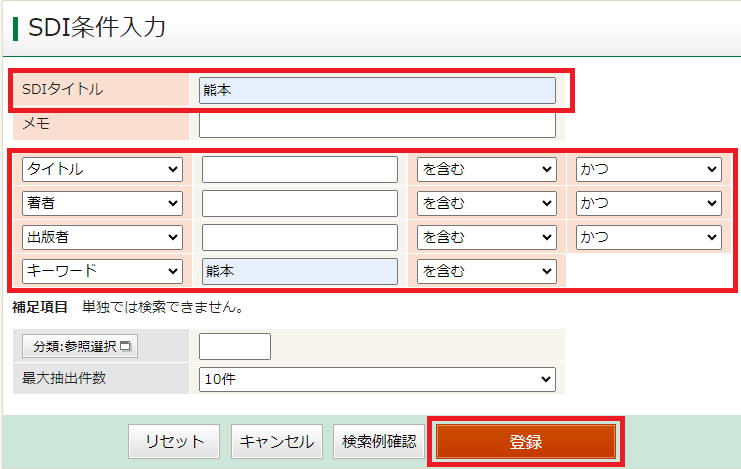
Task: Click the text box beside 出版者
Action: (299, 237)
